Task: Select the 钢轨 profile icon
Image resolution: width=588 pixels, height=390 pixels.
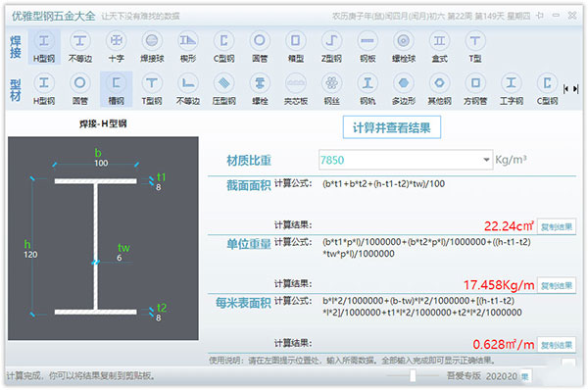Action: pos(367,89)
